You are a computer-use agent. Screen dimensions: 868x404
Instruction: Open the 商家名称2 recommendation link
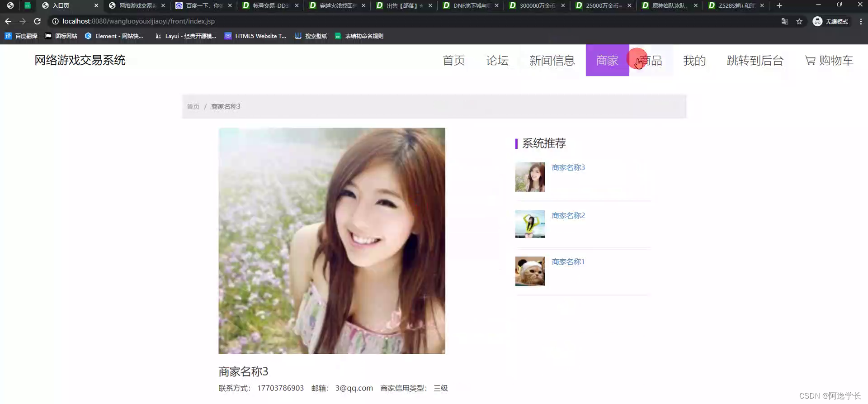[x=568, y=215]
